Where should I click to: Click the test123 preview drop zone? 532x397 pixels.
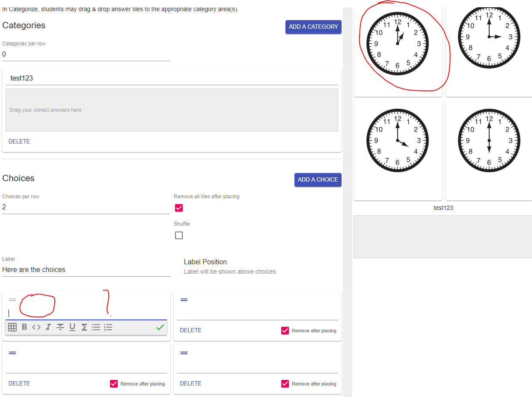coord(443,237)
